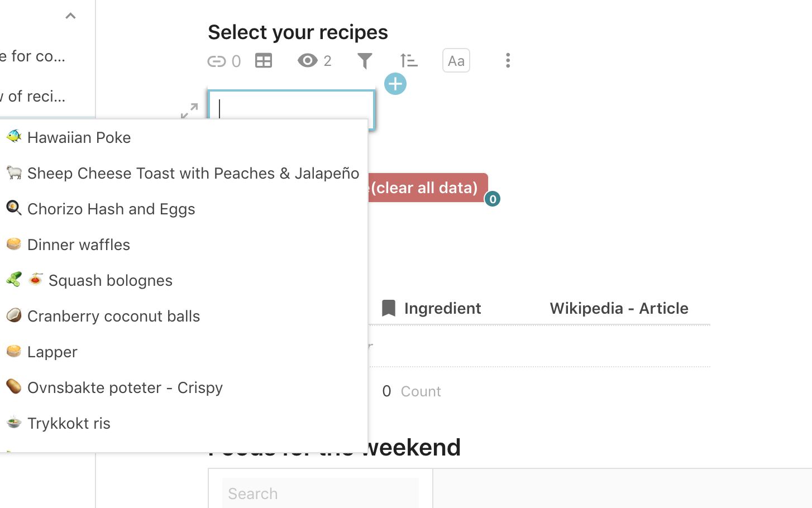
Task: Choose Cranberry coconut balls option
Action: tap(113, 316)
